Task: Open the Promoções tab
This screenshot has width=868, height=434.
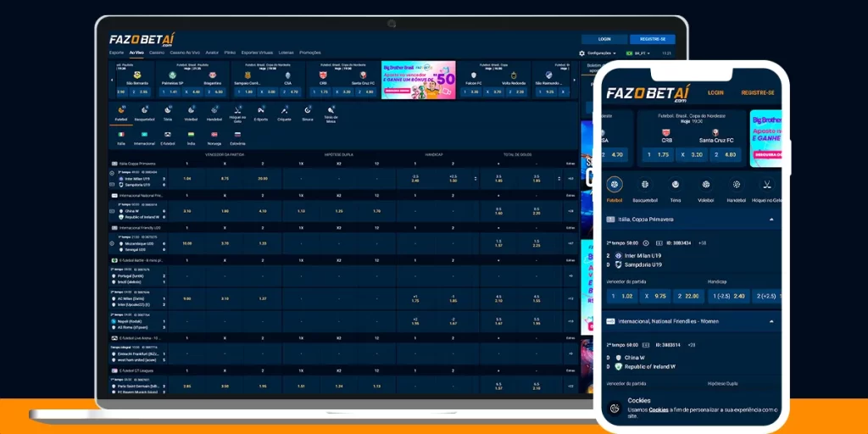Action: [x=310, y=53]
